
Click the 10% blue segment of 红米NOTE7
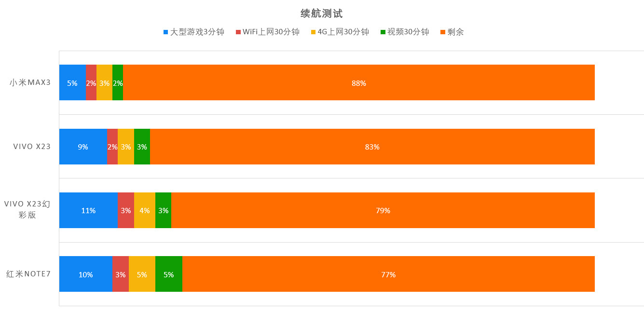(x=86, y=274)
